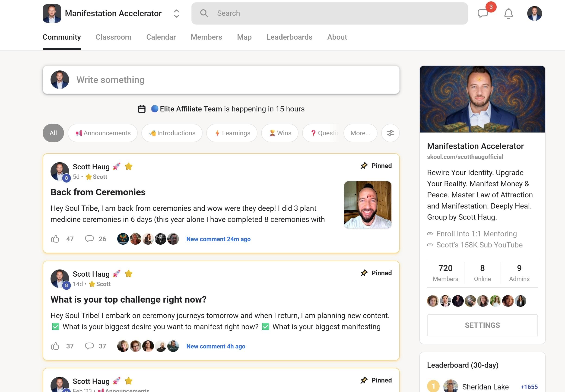The image size is (565, 392).
Task: Filter posts by Announcements
Action: click(x=103, y=133)
